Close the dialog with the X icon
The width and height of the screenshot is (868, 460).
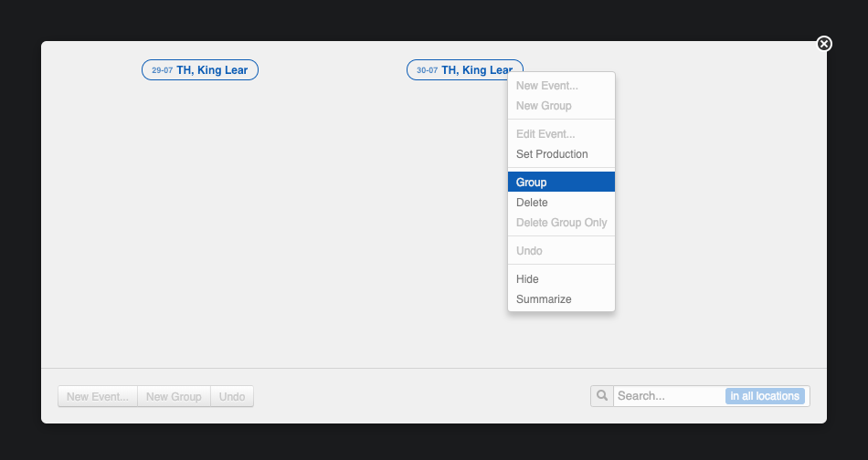824,44
